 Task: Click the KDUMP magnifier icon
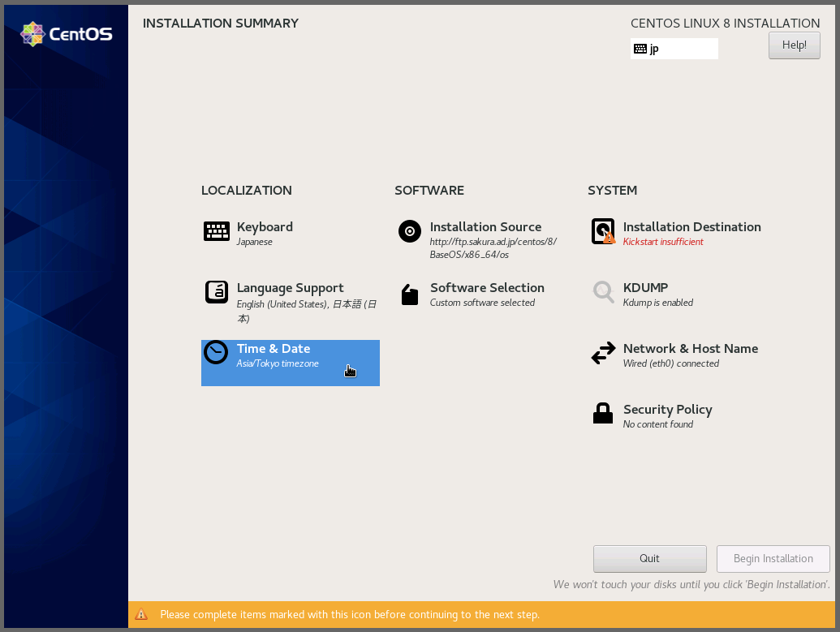click(x=603, y=292)
